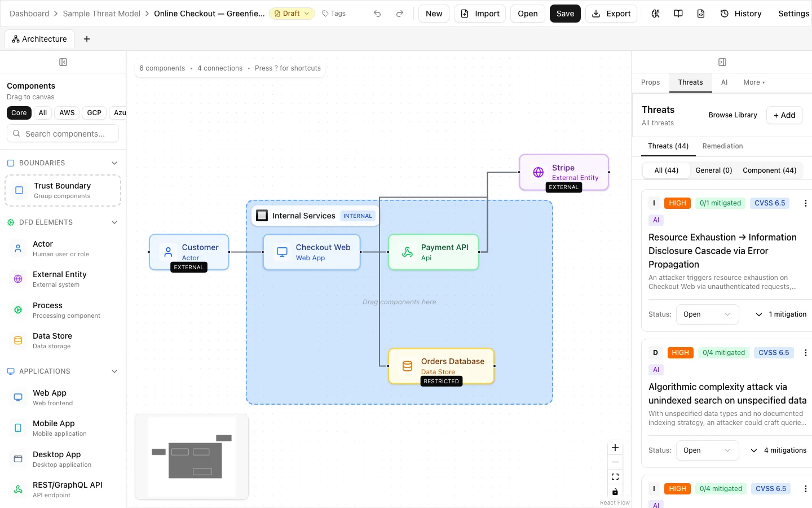Viewport: 812px width, 508px height.
Task: Collapse the left components sidebar
Action: (63, 62)
